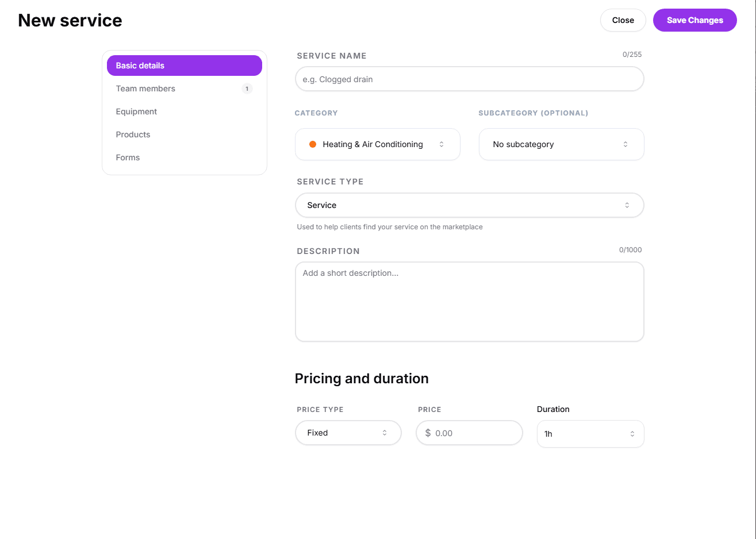Click the Category dropdown chevron arrows
The height and width of the screenshot is (539, 756).
[442, 144]
